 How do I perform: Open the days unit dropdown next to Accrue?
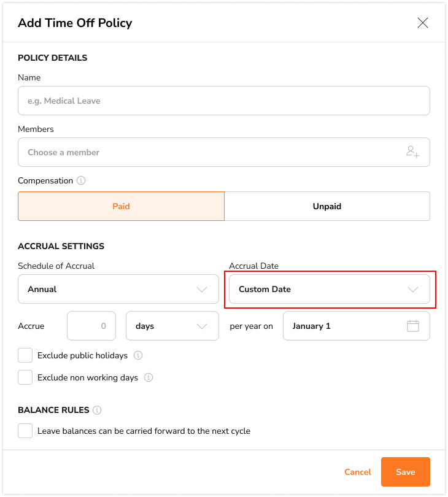coord(172,326)
